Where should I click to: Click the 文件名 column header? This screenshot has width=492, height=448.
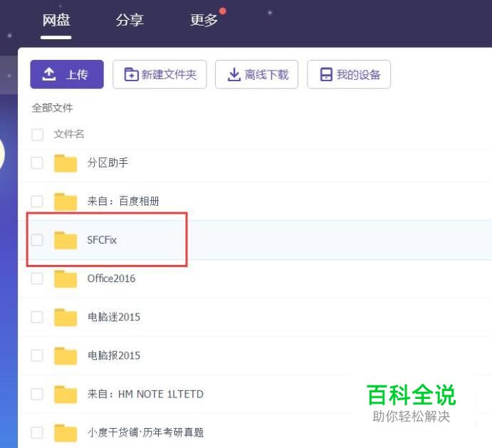coord(69,134)
